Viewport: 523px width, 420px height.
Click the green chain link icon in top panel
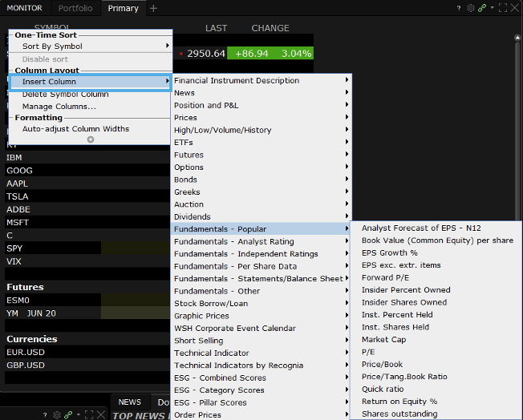(481, 8)
